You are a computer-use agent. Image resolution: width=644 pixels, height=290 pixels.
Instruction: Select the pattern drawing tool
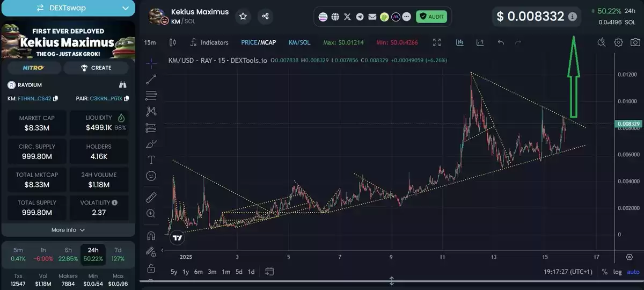(x=151, y=112)
